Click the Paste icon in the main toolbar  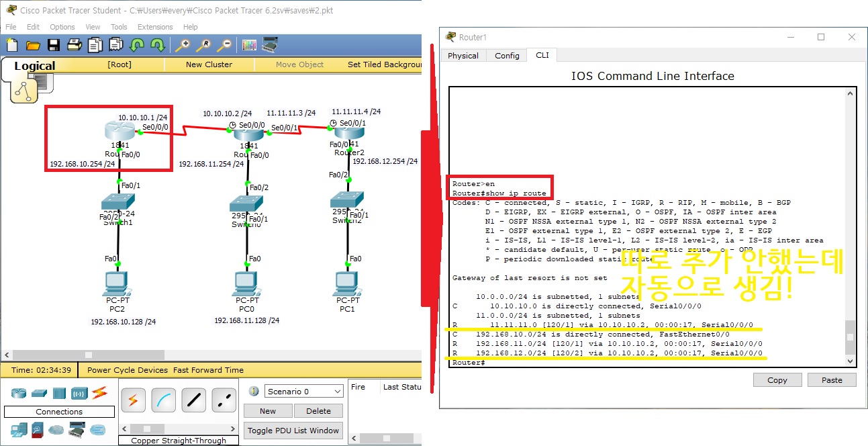115,45
